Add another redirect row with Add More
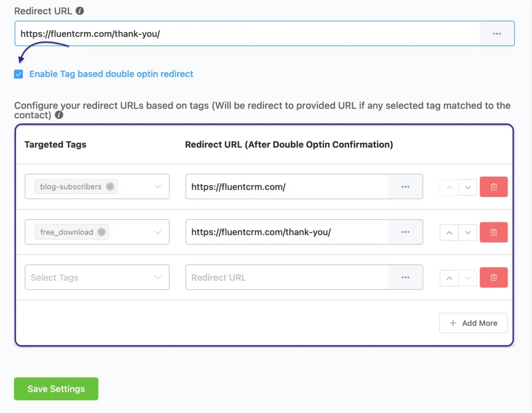The image size is (532, 413). pos(473,323)
